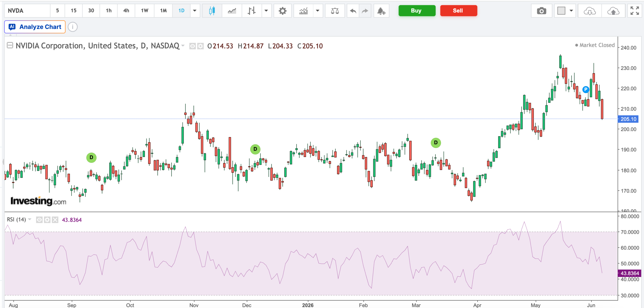The image size is (644, 308).
Task: Add an alert with bell icon
Action: coord(381,11)
